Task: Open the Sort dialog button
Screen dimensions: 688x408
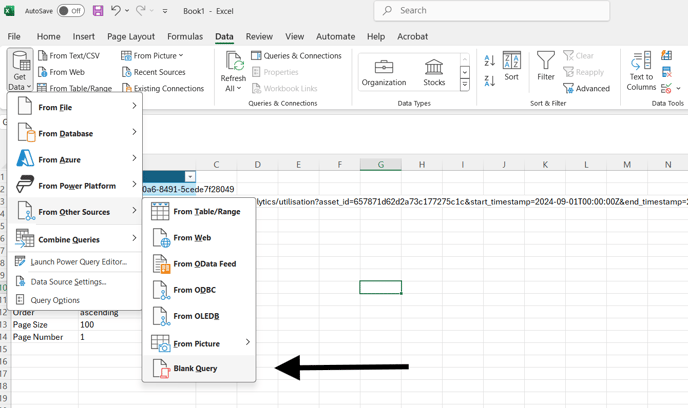Action: pyautogui.click(x=511, y=67)
